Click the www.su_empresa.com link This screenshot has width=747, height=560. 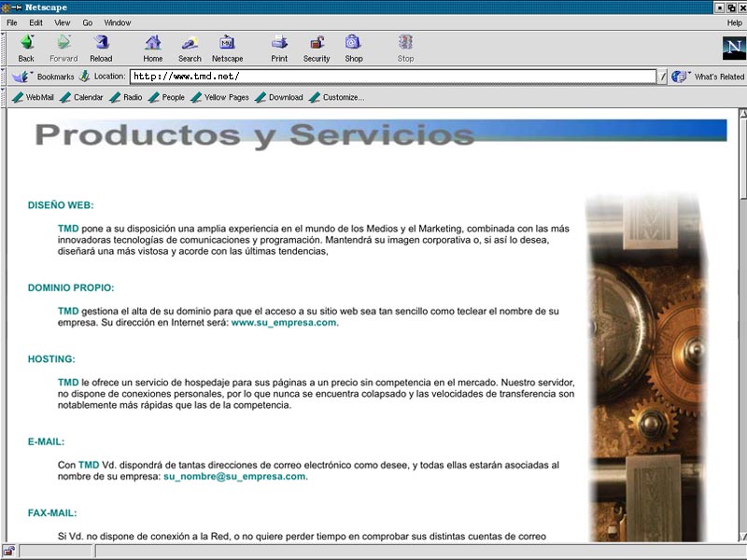(284, 322)
